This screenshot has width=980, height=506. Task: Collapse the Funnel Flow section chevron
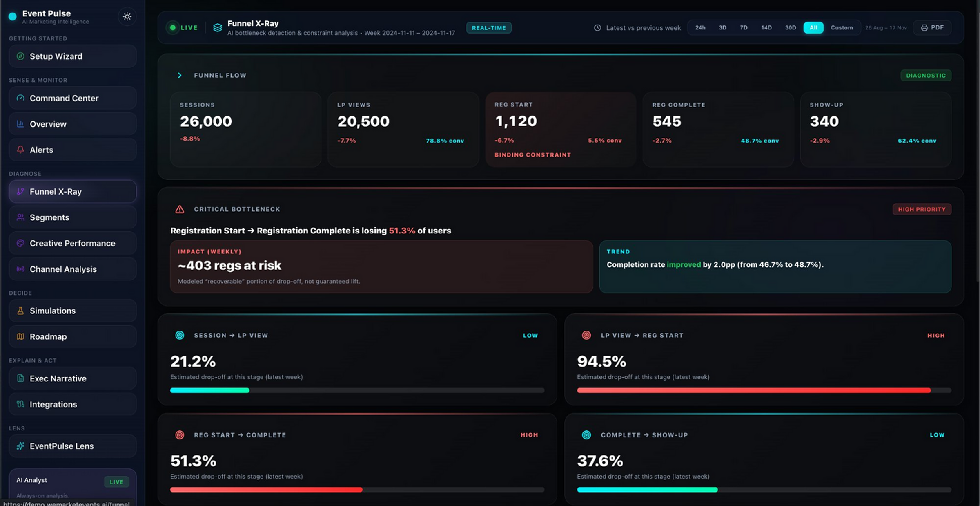point(180,75)
